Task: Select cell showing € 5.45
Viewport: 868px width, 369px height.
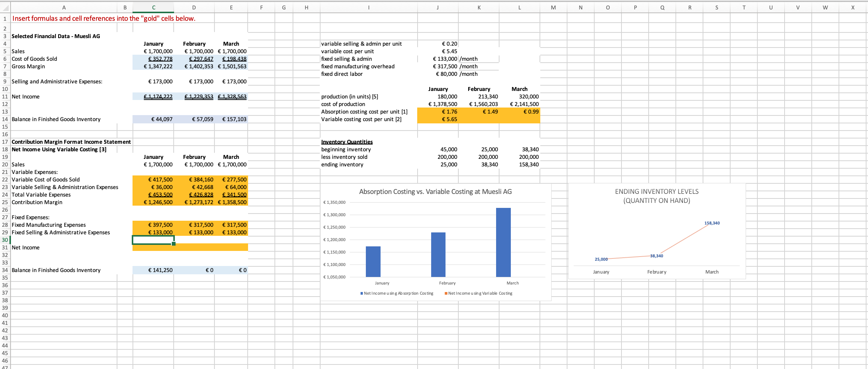Action: click(x=438, y=51)
